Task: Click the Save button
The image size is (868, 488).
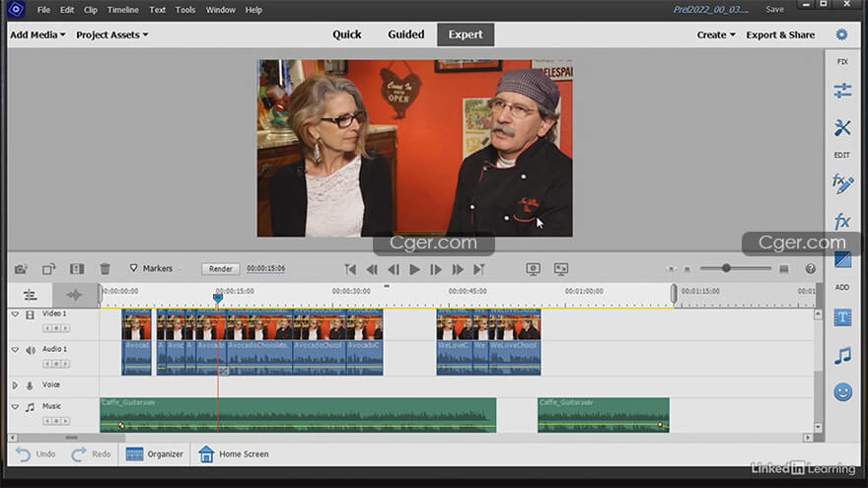Action: [x=774, y=10]
